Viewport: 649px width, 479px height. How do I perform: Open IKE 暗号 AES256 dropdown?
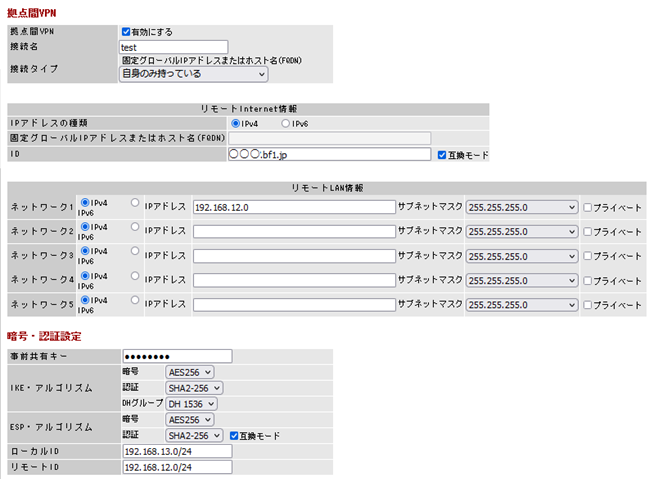click(190, 372)
